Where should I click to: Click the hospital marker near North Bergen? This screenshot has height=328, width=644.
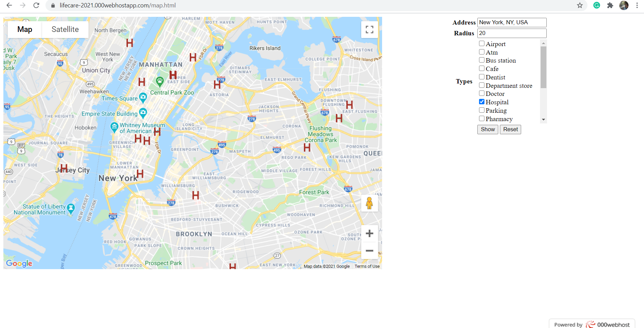click(x=130, y=43)
